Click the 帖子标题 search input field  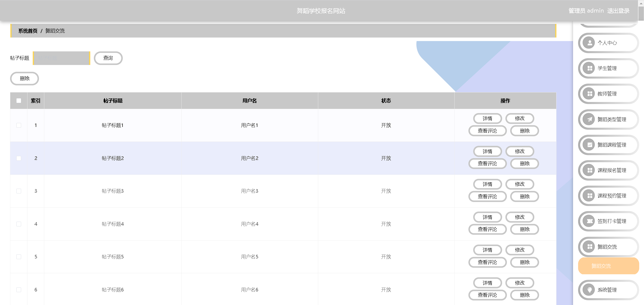pos(61,58)
